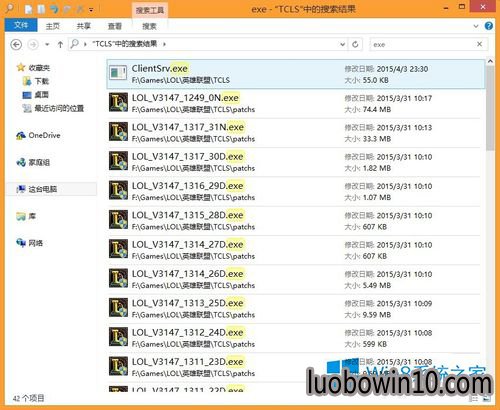Image resolution: width=500 pixels, height=410 pixels.
Task: Select file name LOL_V3147_1316_29D.exe
Action: tap(188, 186)
